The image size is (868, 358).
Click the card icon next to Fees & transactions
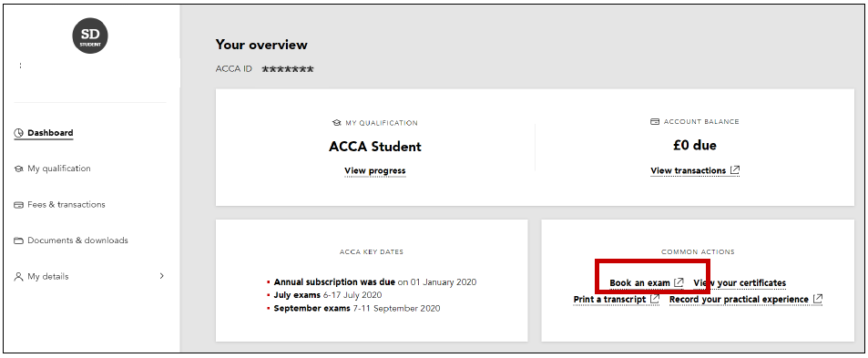tap(19, 205)
